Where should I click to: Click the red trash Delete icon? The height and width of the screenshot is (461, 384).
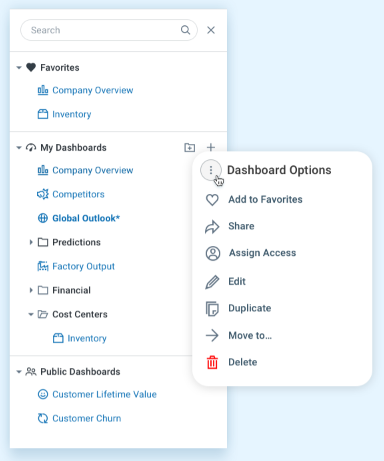[212, 362]
